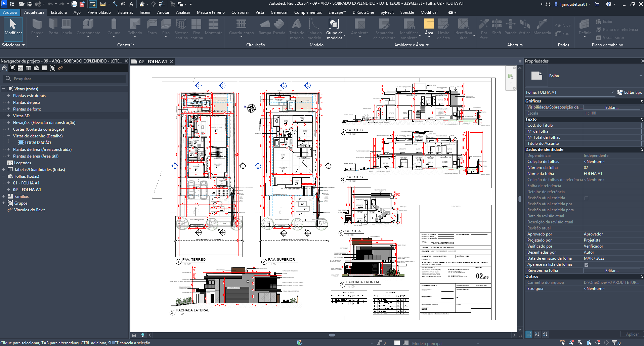Switch to the Gerenciar ribbon tab

point(279,12)
